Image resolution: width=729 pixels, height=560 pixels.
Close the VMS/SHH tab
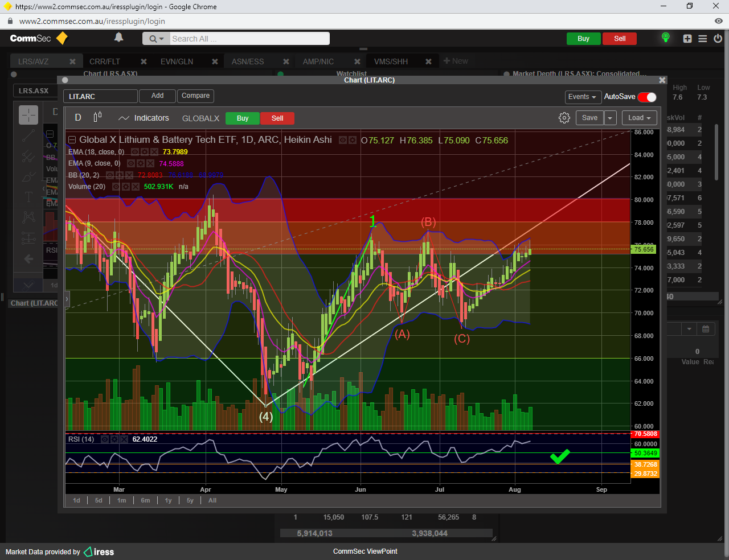tap(428, 61)
